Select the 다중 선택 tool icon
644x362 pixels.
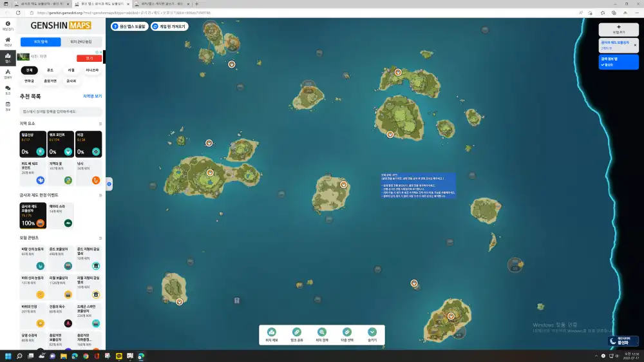pos(347,332)
